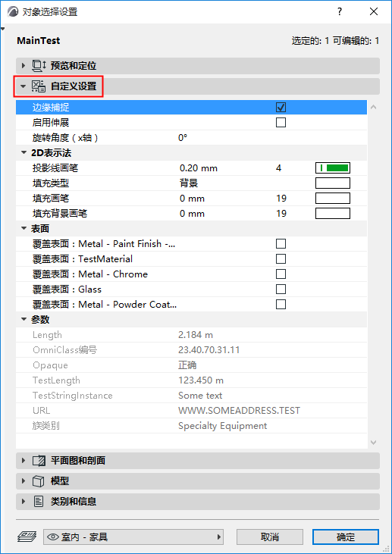Check override surface TestMaterial checkbox
The width and height of the screenshot is (392, 554).
(281, 259)
